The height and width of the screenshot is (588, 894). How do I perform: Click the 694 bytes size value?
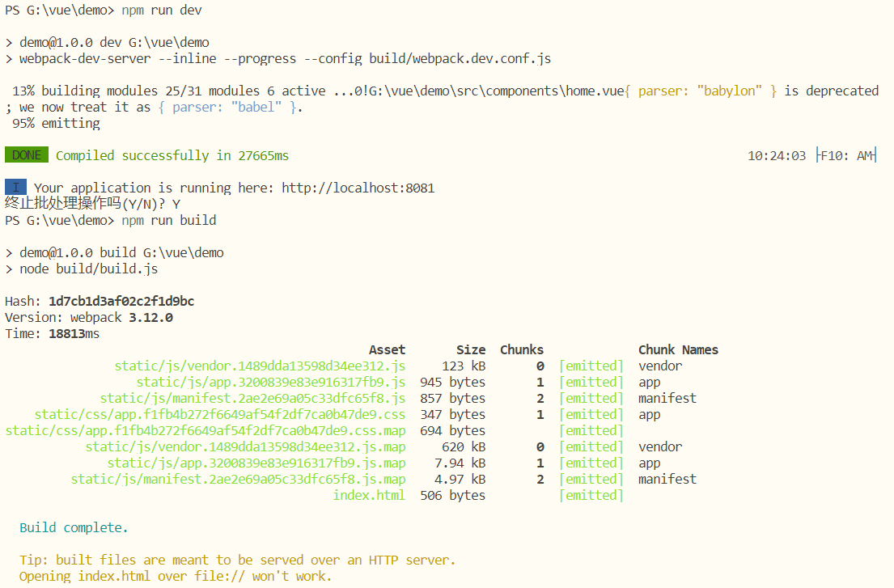click(453, 431)
